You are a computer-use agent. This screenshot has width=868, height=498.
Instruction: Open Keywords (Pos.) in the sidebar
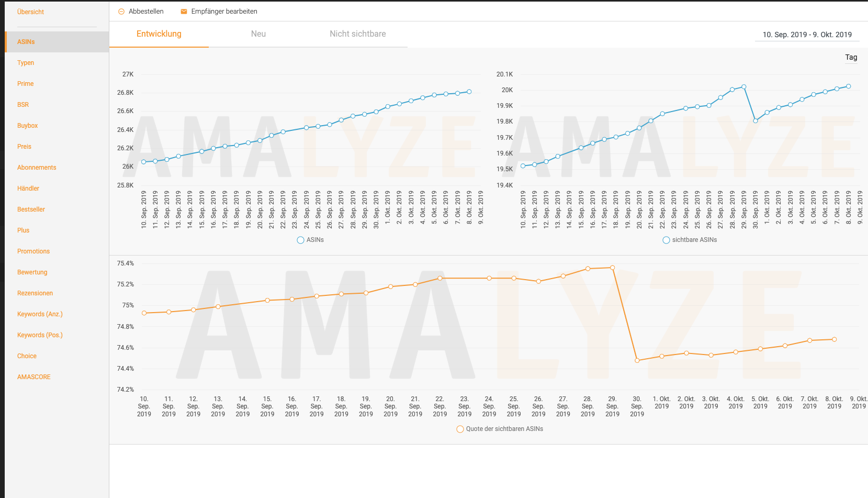[x=40, y=335]
